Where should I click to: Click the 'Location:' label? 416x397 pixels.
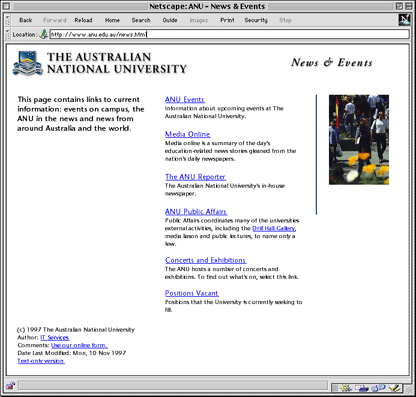point(24,34)
